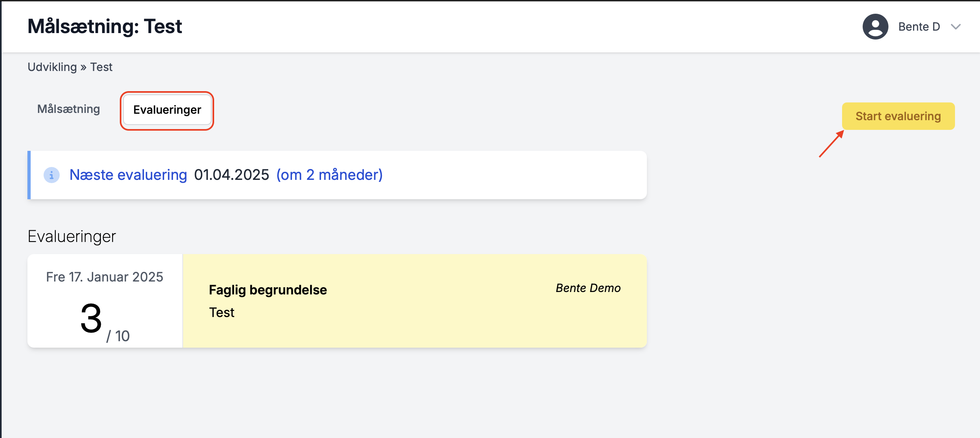Click the (om 2 måneder) text
The width and height of the screenshot is (980, 438).
tap(329, 175)
